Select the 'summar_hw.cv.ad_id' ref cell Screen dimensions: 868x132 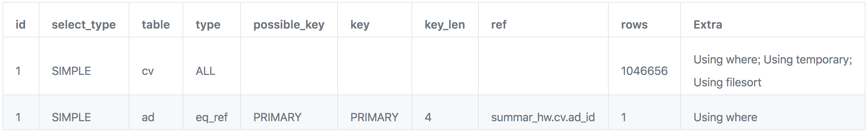543,117
